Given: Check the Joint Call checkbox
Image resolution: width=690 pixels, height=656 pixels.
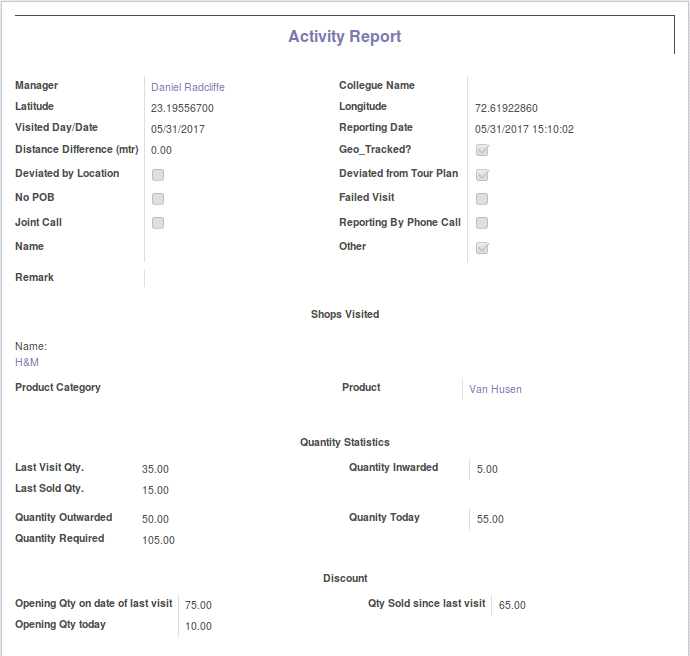Looking at the screenshot, I should [x=158, y=223].
